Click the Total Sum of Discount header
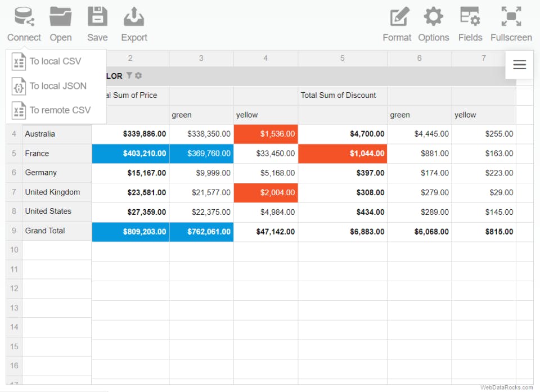540x392 pixels. coord(339,95)
